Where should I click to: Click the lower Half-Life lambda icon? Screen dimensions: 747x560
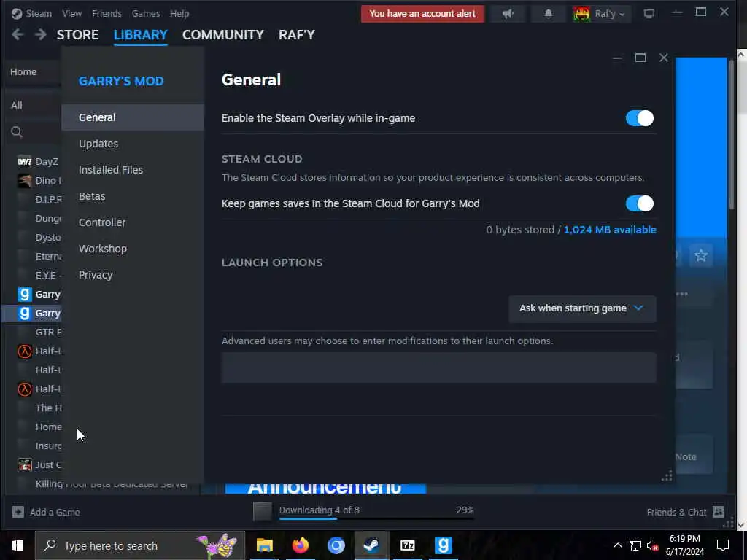24,389
